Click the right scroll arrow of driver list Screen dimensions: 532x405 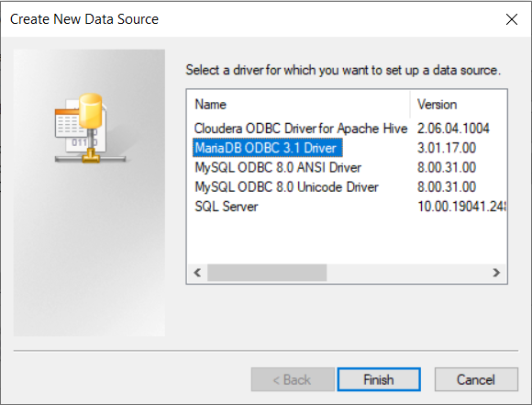point(496,273)
